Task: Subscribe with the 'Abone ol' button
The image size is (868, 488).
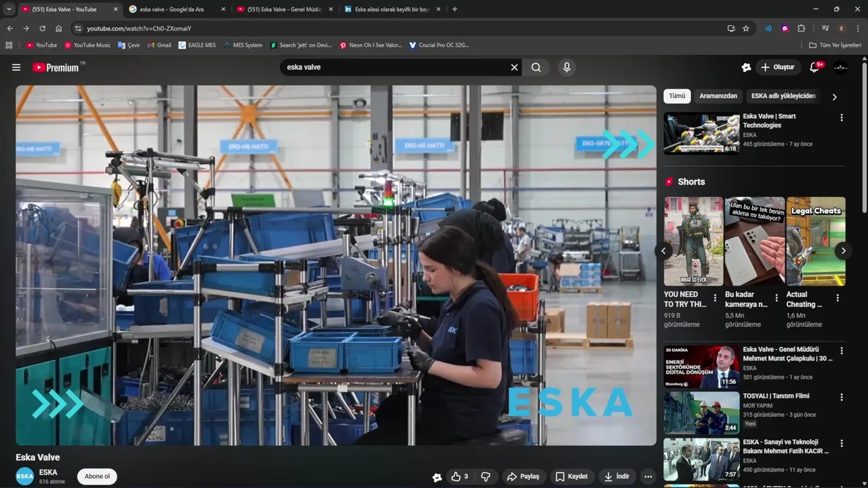Action: [97, 476]
